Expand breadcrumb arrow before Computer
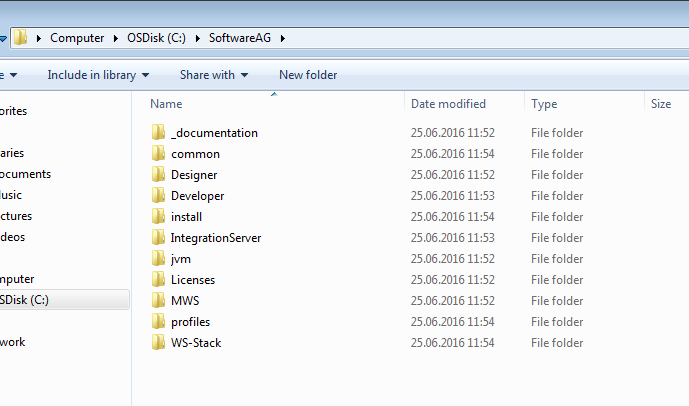Screen dimensions: 689x406 point(39,38)
